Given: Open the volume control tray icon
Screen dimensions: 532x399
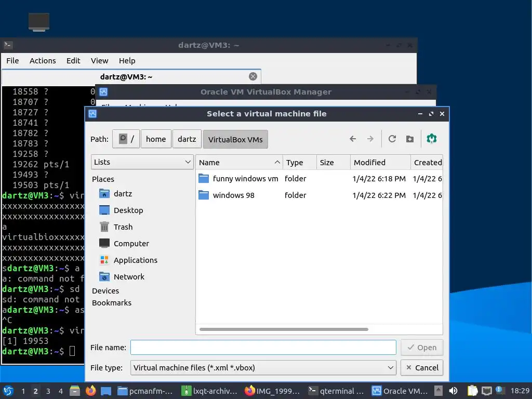Looking at the screenshot, I should click(x=453, y=391).
